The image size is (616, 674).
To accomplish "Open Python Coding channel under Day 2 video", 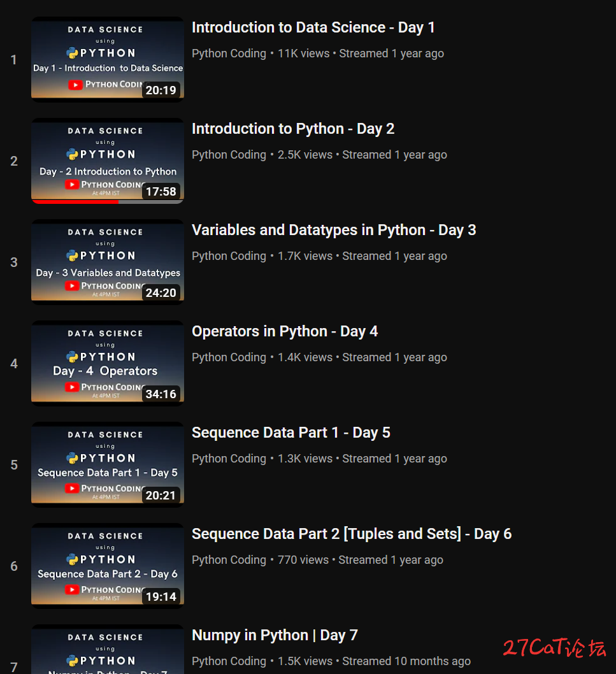I will click(x=229, y=155).
